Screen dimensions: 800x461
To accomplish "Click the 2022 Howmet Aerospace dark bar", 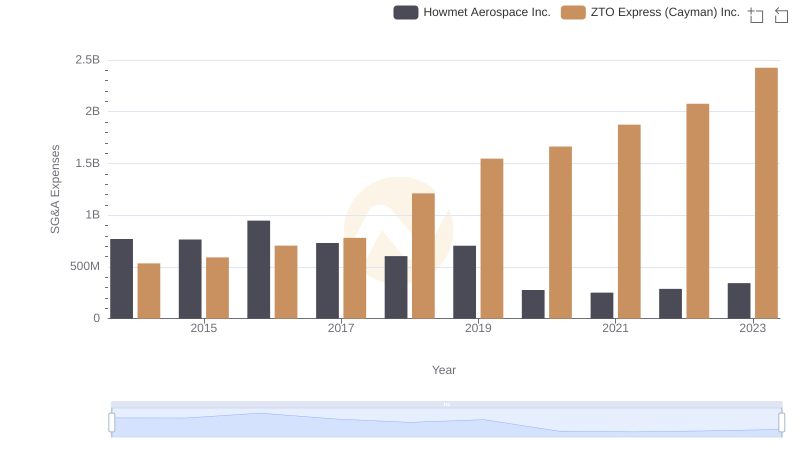I will coord(670,304).
